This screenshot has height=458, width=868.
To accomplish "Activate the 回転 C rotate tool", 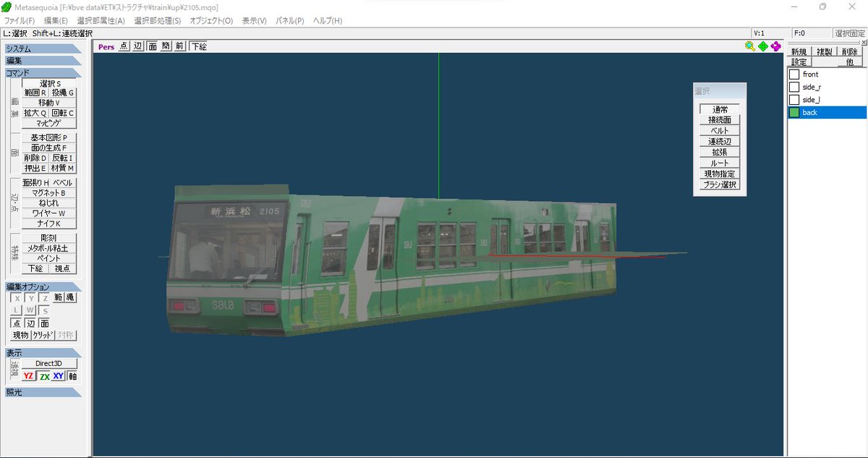I will 63,113.
